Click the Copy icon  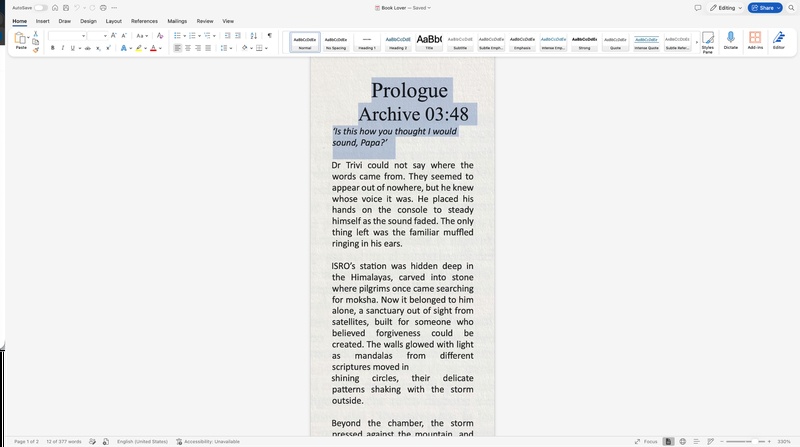(x=36, y=42)
